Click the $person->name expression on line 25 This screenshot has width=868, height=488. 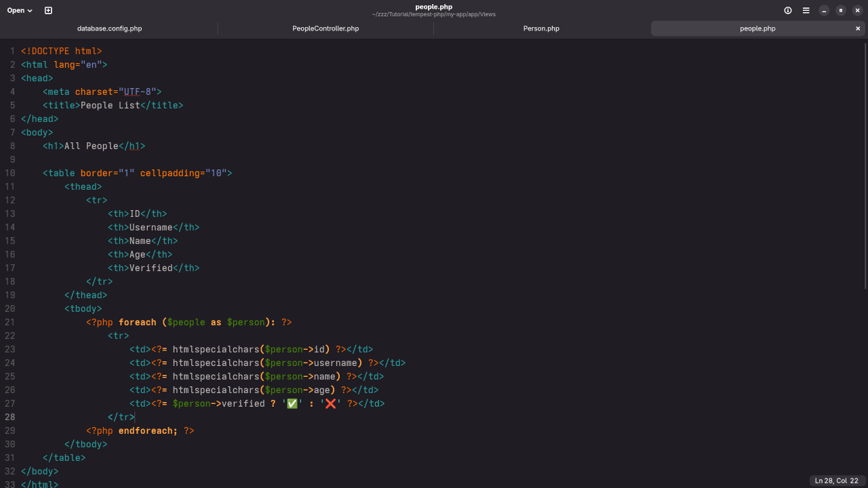click(x=300, y=376)
